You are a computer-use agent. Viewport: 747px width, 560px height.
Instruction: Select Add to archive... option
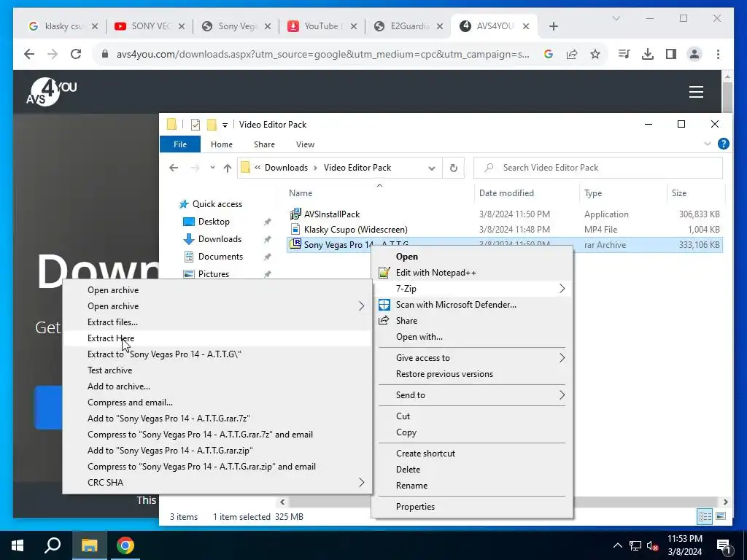[x=119, y=386]
